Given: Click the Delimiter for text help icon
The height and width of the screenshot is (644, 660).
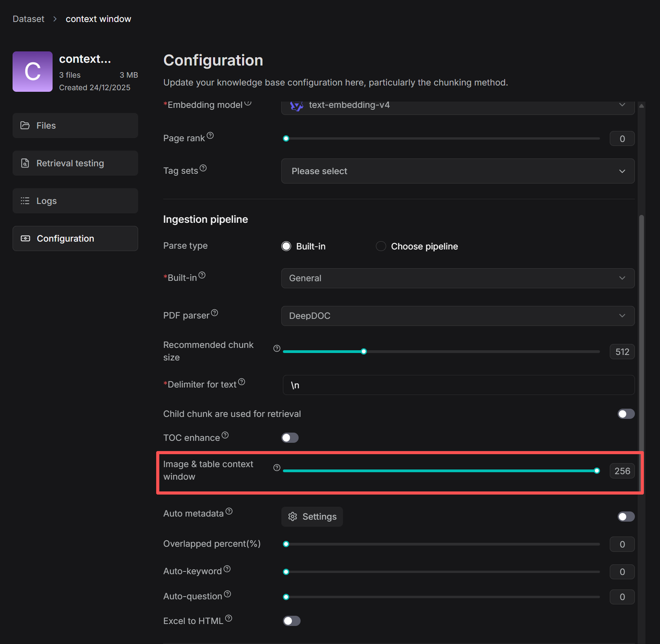Looking at the screenshot, I should (x=241, y=382).
